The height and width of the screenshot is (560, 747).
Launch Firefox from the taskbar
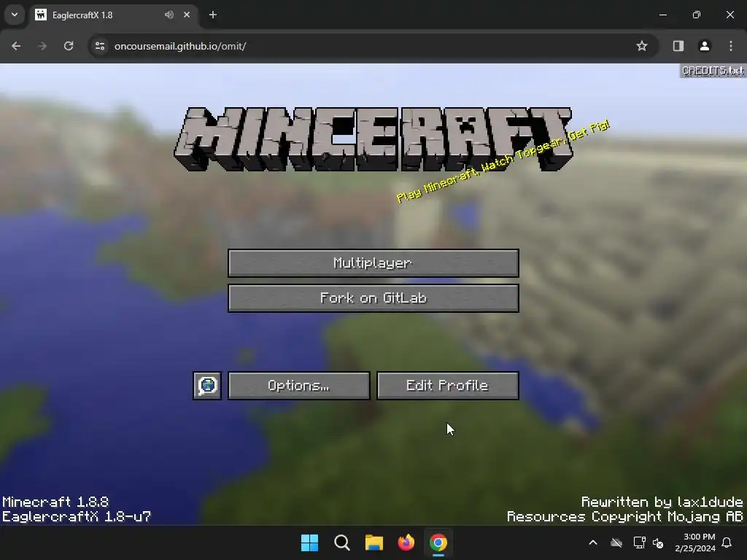click(x=406, y=542)
